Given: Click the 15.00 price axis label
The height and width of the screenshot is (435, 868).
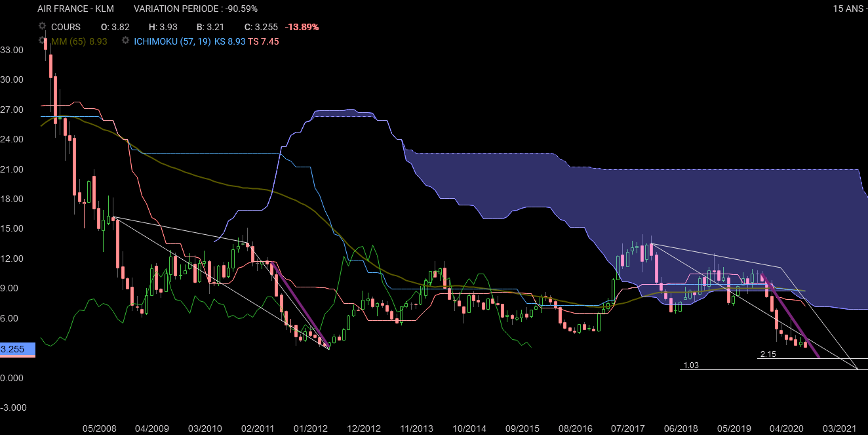Looking at the screenshot, I should 13,228.
